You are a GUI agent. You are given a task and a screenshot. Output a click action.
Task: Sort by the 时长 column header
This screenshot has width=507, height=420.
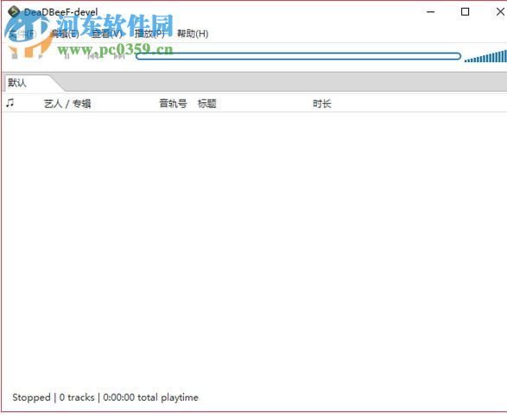click(321, 104)
